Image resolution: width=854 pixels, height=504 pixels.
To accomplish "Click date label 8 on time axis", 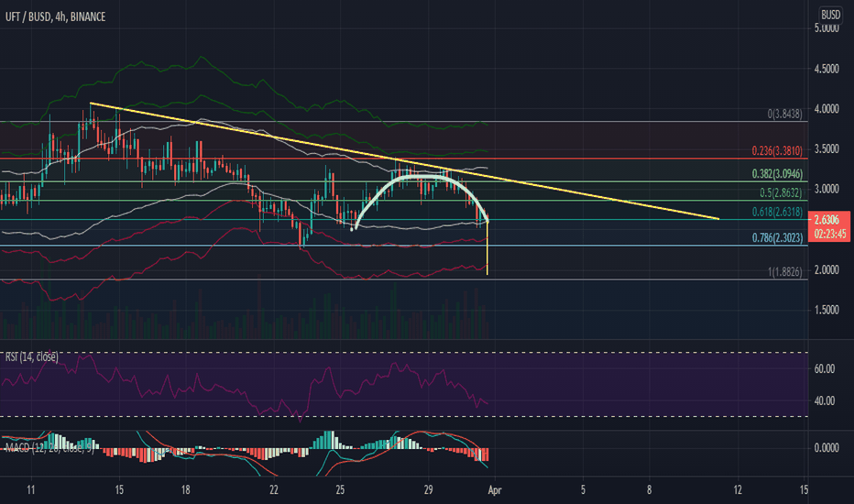I will pyautogui.click(x=650, y=490).
